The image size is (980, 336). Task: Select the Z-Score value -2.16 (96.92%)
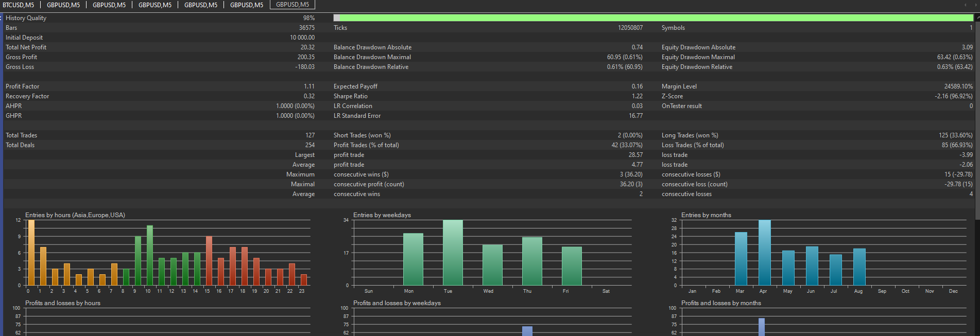tap(954, 96)
